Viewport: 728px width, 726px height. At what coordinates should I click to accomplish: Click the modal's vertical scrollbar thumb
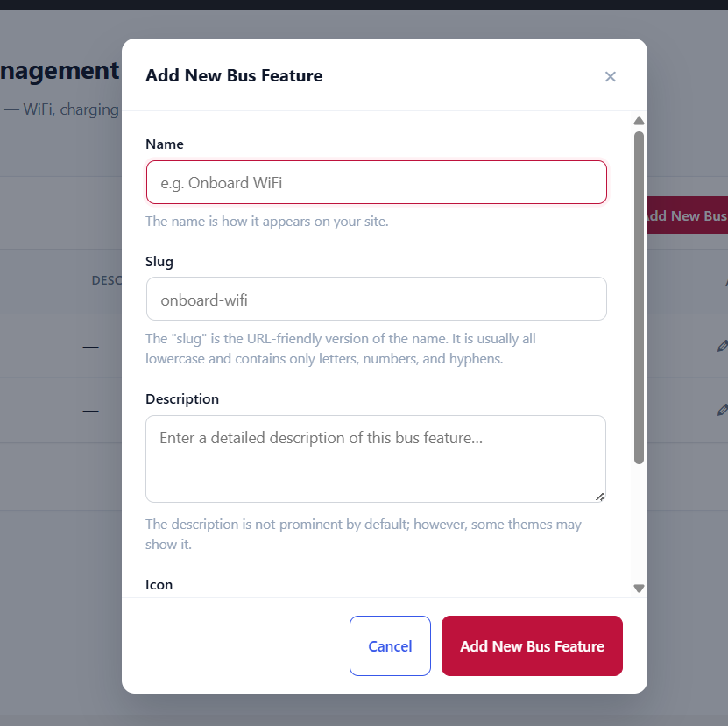coord(639,298)
